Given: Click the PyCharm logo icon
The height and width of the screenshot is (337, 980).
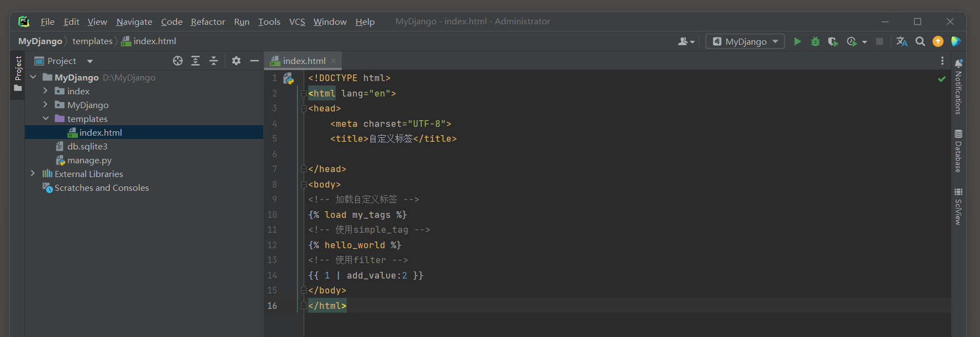Looking at the screenshot, I should [x=24, y=22].
